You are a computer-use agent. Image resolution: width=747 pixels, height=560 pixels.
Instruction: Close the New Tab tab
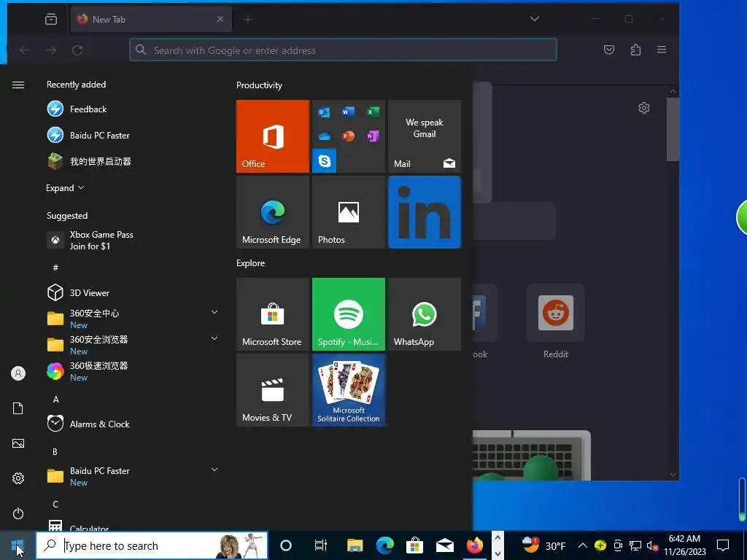(220, 19)
